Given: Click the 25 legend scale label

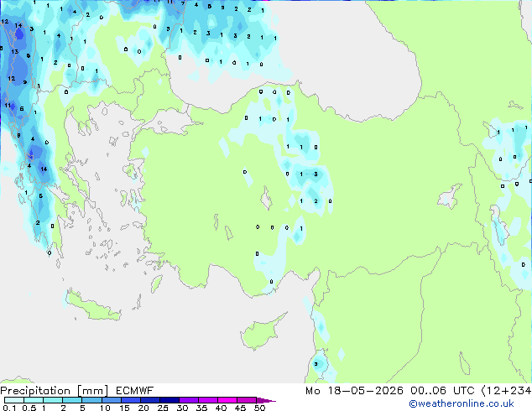Looking at the screenshot, I should tap(163, 408).
